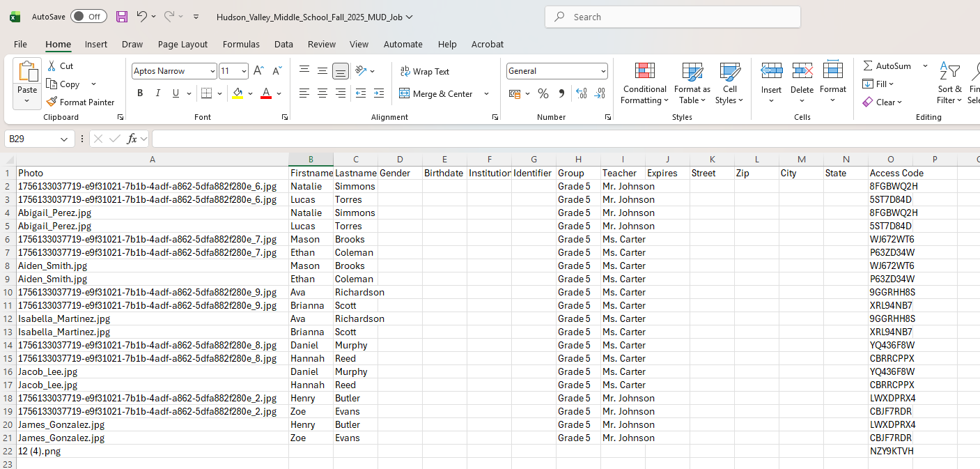Toggle the AutoSave switch

tap(88, 16)
